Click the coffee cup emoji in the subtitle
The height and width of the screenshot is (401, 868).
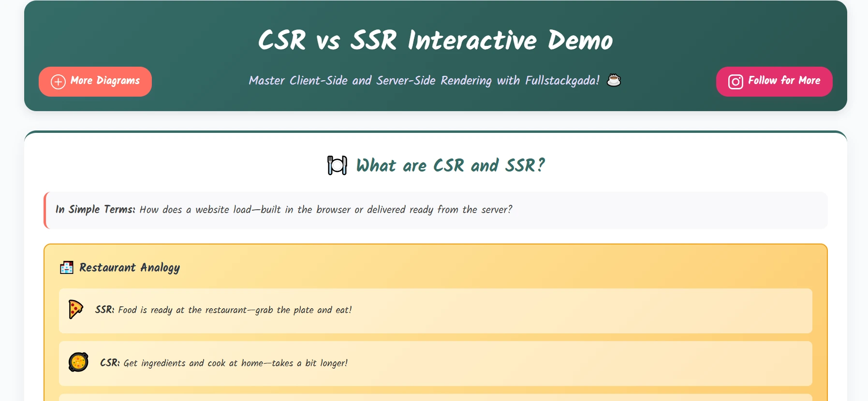click(x=614, y=80)
